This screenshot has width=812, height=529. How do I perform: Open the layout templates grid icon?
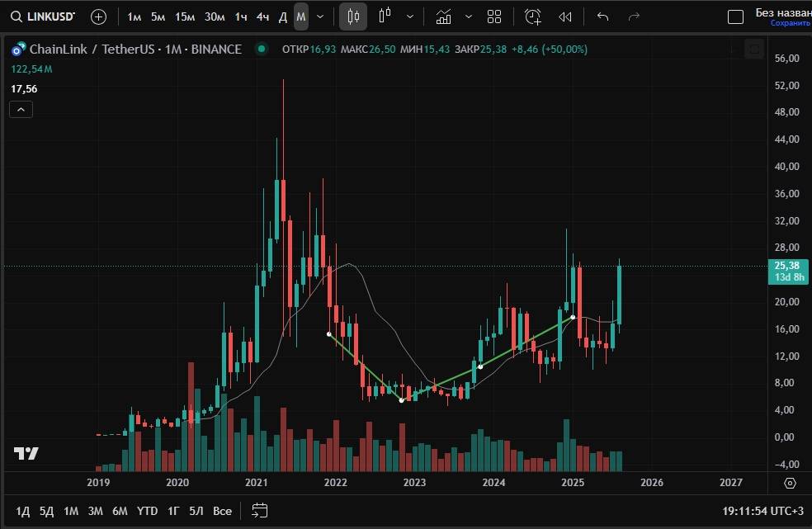pyautogui.click(x=494, y=17)
